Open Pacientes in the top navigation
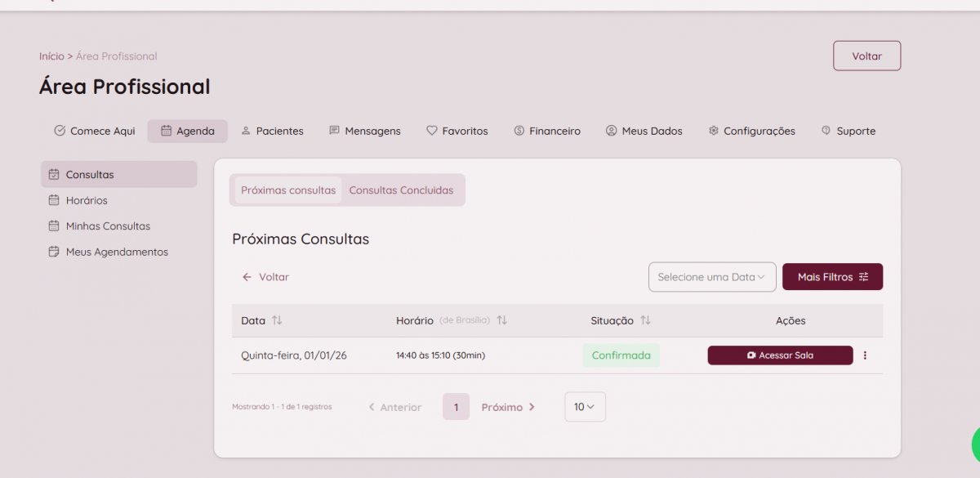This screenshot has width=980, height=478. (x=272, y=131)
